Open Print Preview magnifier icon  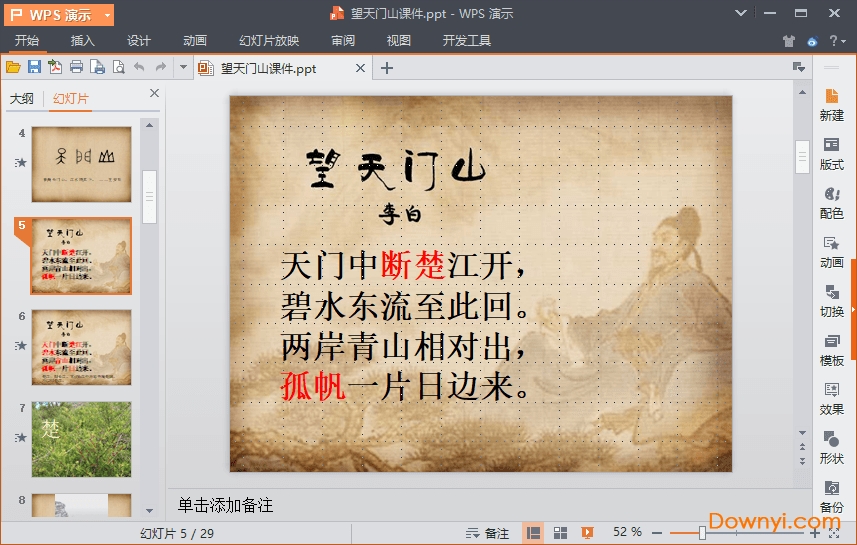point(119,67)
